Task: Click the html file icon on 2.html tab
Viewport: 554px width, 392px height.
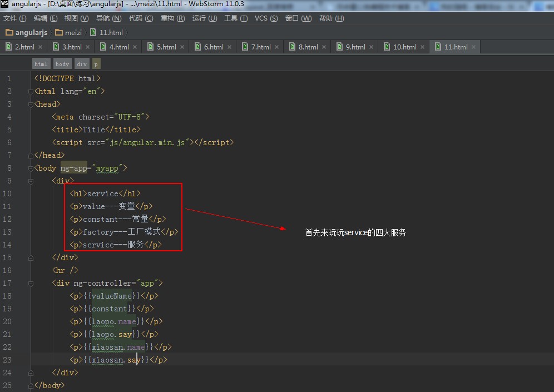Action: 8,47
